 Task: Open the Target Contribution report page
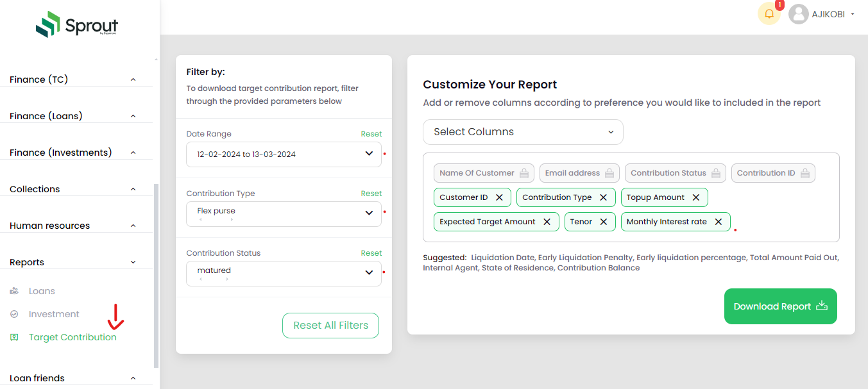point(72,337)
